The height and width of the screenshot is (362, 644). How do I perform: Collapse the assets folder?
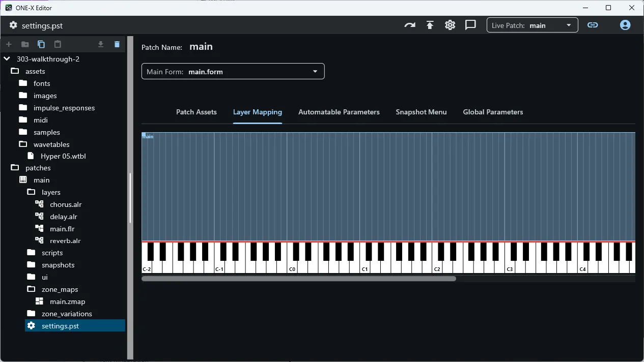point(15,71)
